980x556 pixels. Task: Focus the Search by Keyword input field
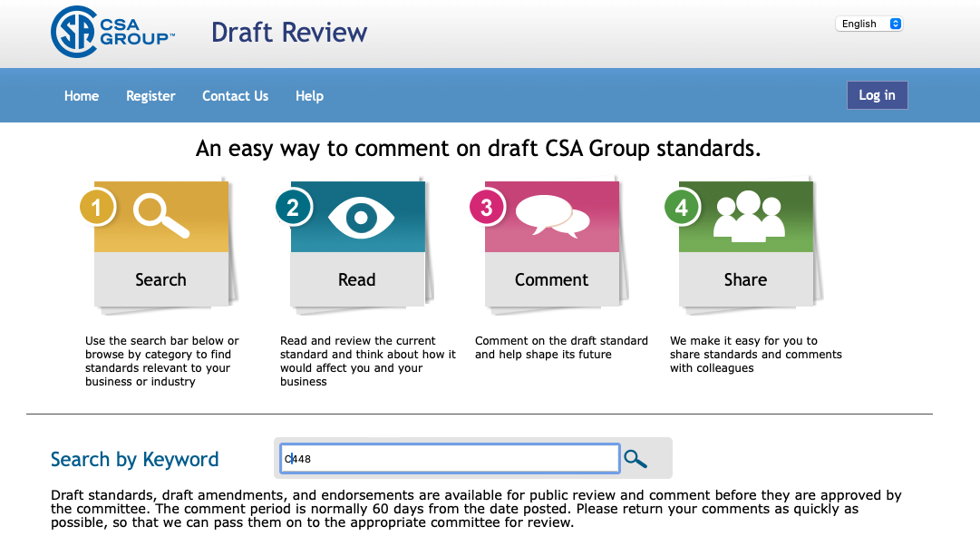(450, 458)
